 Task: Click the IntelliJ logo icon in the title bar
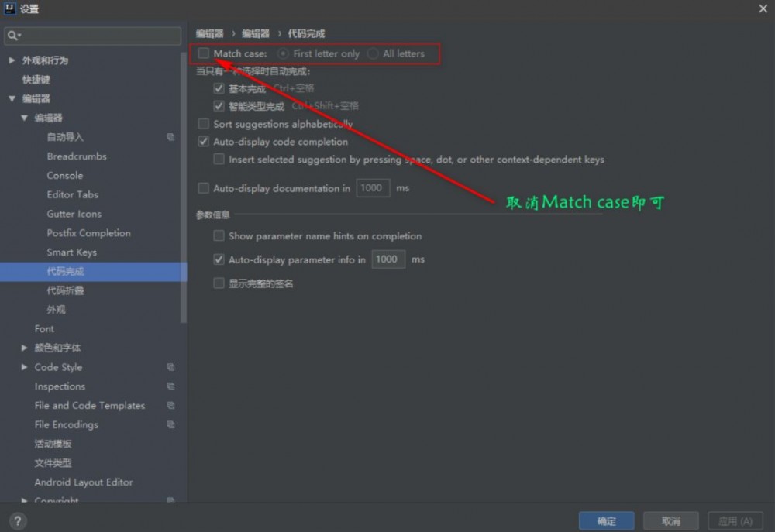9,9
